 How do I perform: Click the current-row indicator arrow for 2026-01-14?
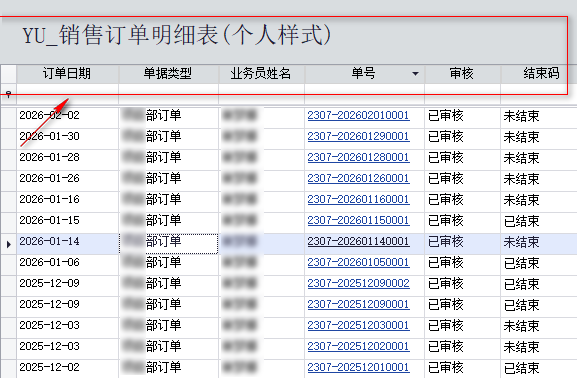[x=8, y=244]
